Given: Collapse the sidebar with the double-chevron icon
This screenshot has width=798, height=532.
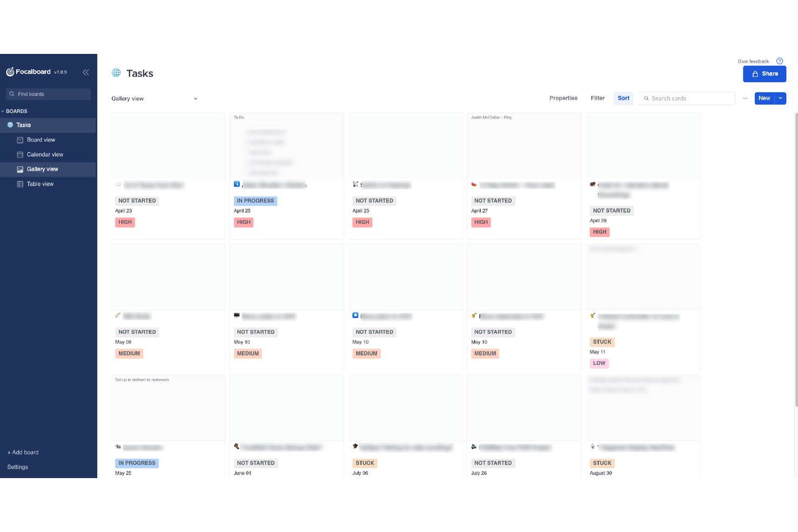Looking at the screenshot, I should pyautogui.click(x=86, y=72).
